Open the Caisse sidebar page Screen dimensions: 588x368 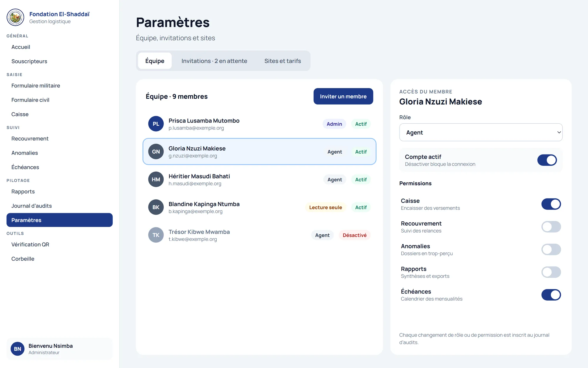(59, 114)
